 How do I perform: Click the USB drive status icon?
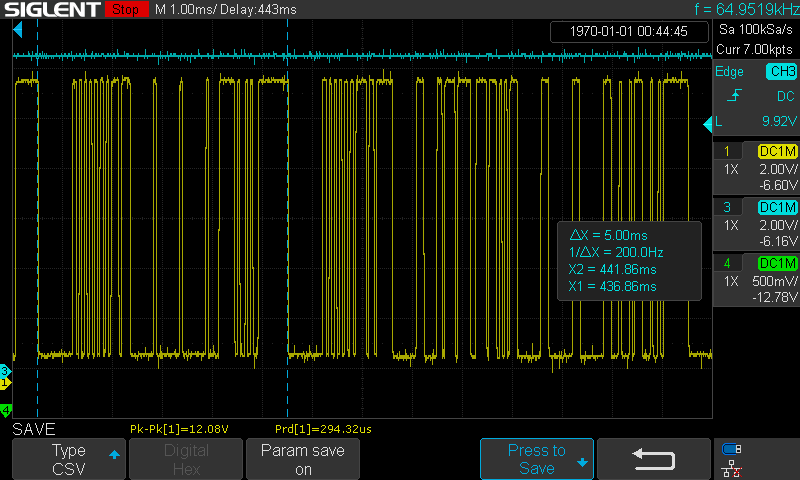click(733, 449)
